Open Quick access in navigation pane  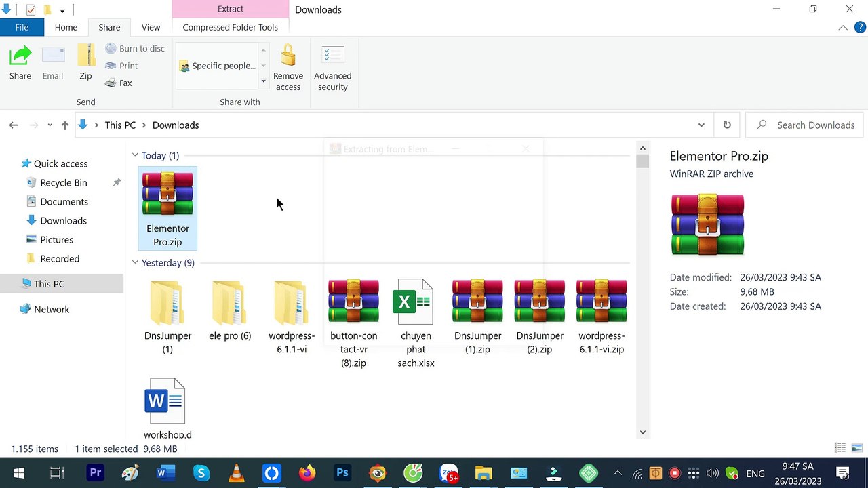(60, 163)
